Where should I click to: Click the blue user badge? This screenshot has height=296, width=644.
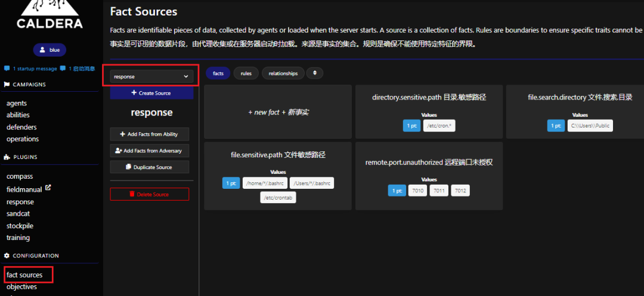point(49,50)
